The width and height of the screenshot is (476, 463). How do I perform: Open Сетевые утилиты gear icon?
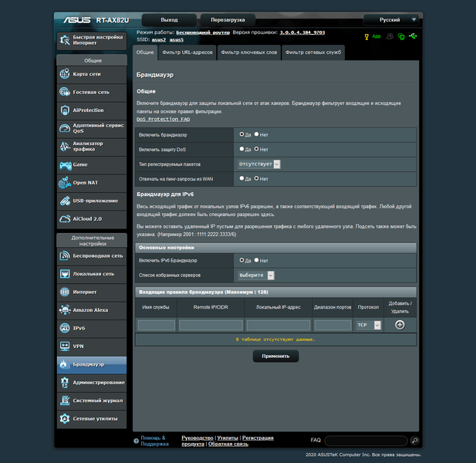65,418
